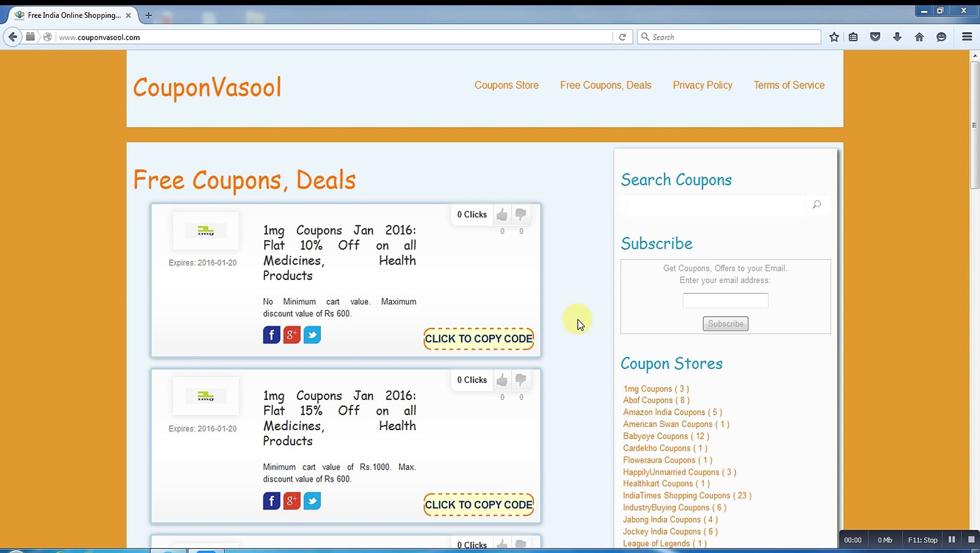The height and width of the screenshot is (553, 980).
Task: Copy code for the 10% Off coupon
Action: tap(479, 339)
